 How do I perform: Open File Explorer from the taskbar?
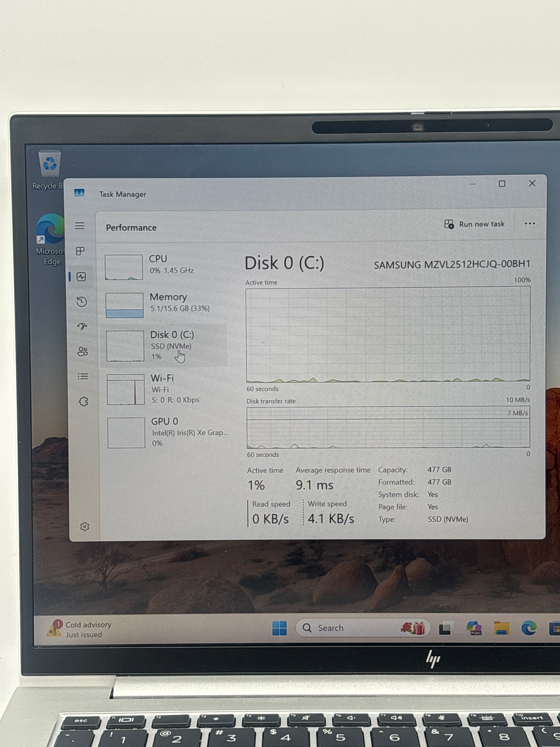[501, 628]
